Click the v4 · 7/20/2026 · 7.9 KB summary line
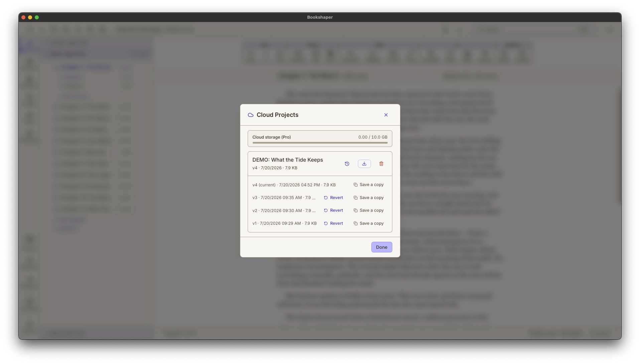Viewport: 640px width, 364px height. (x=275, y=168)
